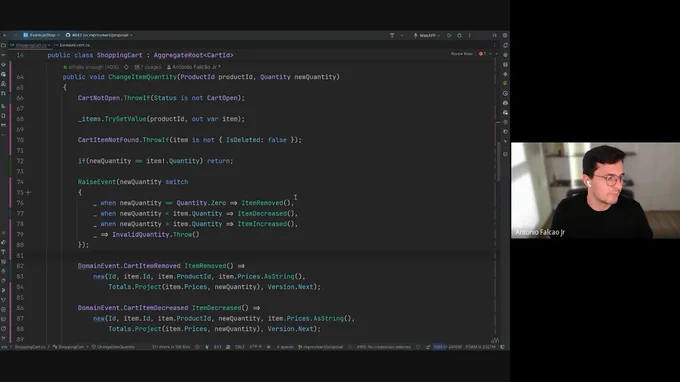The image size is (680, 382).
Task: Open the errors in files status entry
Action: (171, 347)
